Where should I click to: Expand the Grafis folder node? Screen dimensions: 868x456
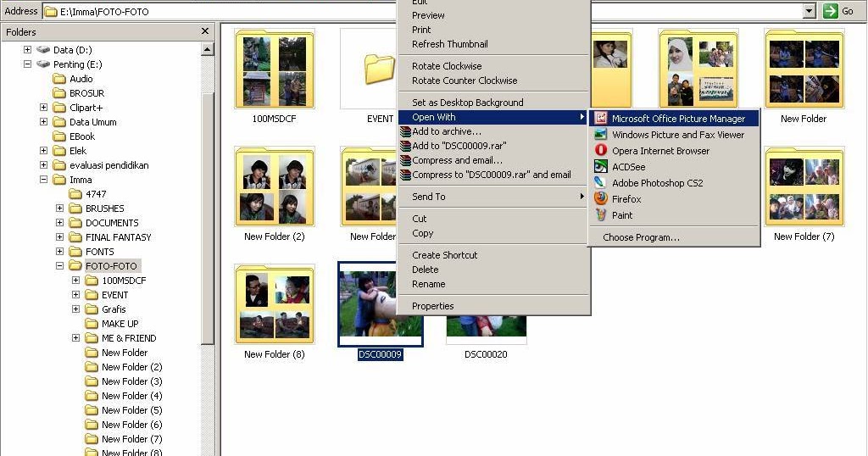click(x=75, y=309)
